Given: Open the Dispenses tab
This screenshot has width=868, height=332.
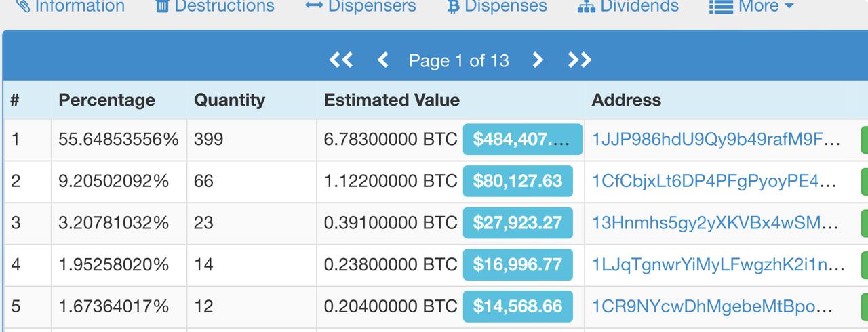Looking at the screenshot, I should pyautogui.click(x=497, y=6).
